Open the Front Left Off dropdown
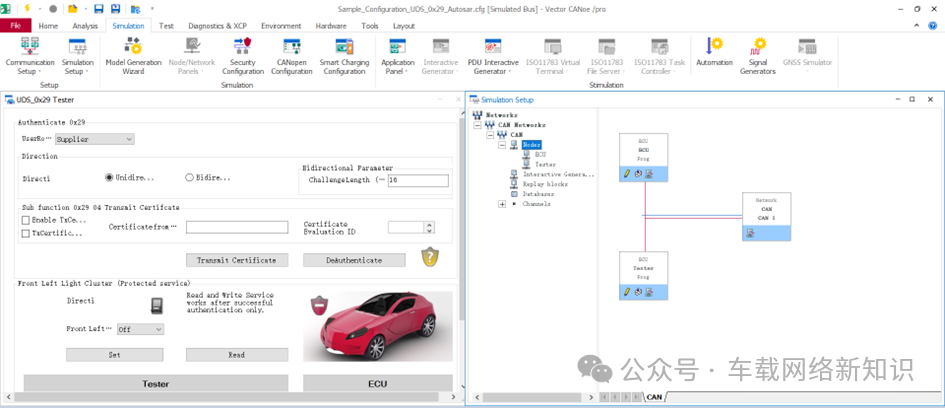The width and height of the screenshot is (945, 408). [x=140, y=330]
